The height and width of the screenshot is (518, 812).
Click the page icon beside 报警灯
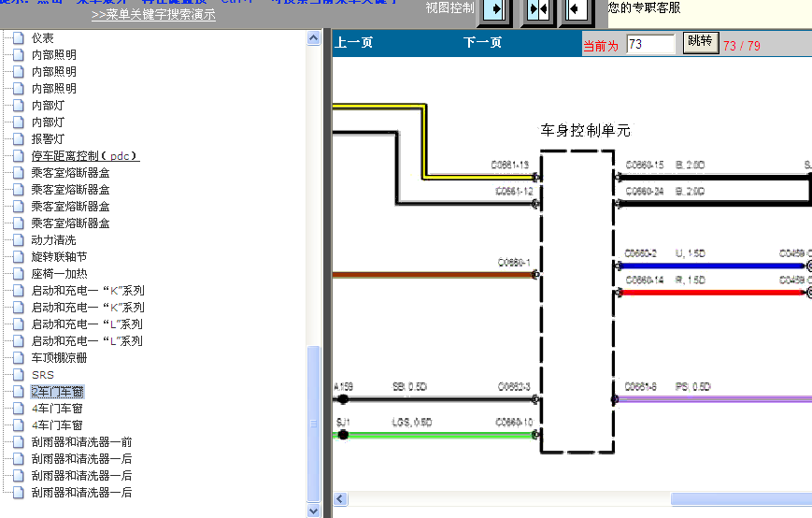(19, 139)
